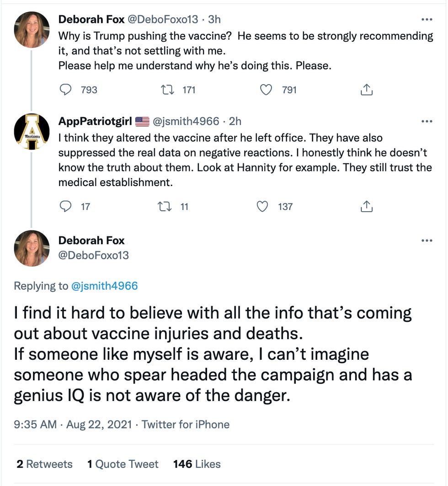Open AppPatriotgirl's display name profile link

95,121
